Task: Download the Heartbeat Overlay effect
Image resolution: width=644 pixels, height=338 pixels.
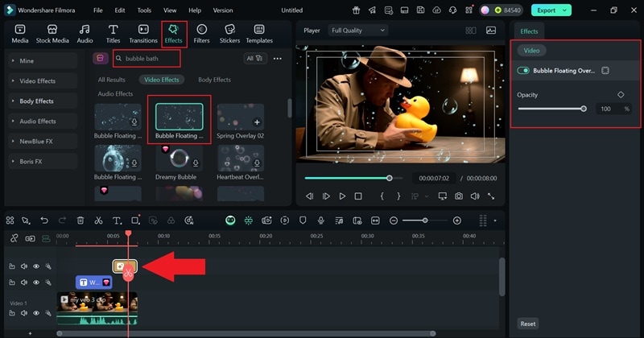Action: click(257, 163)
